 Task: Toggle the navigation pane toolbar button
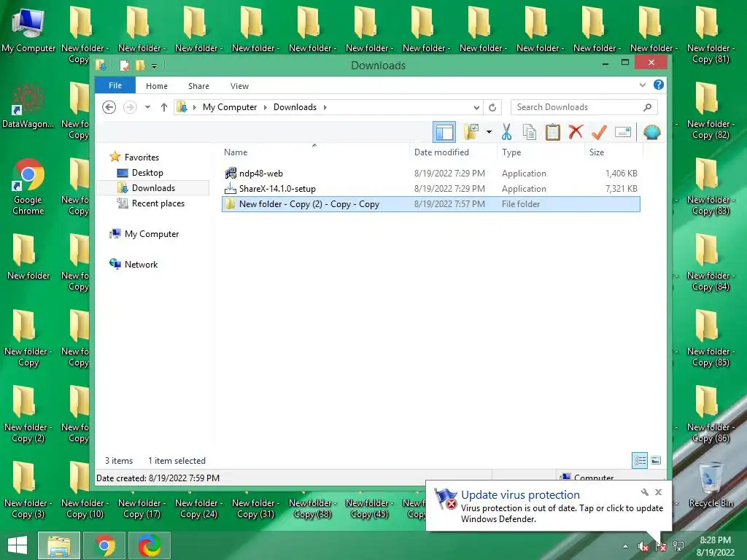444,132
